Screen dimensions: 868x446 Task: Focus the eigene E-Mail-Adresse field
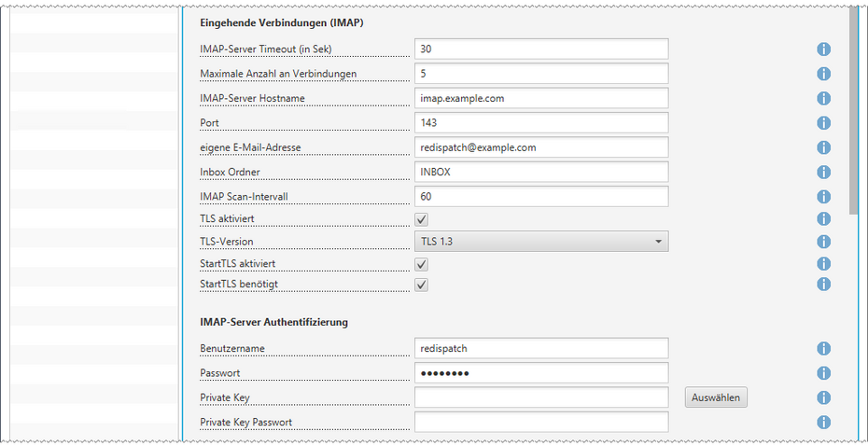point(541,147)
